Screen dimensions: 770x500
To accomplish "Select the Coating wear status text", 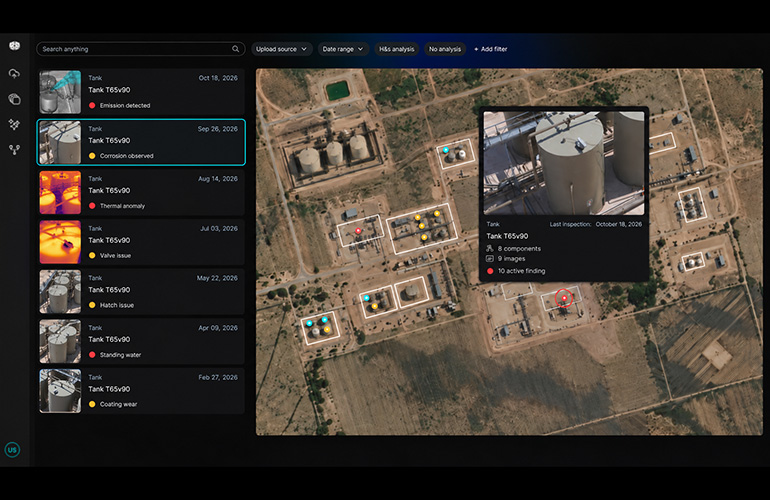I will (x=118, y=404).
